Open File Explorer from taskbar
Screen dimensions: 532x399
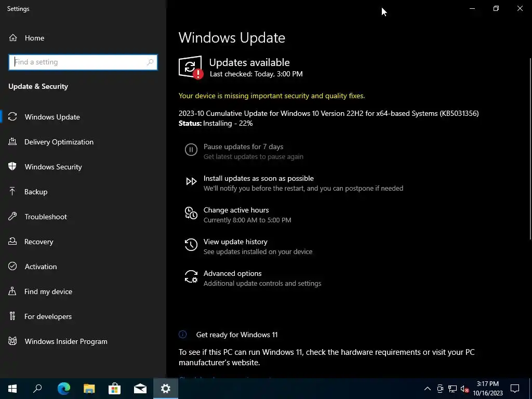89,389
